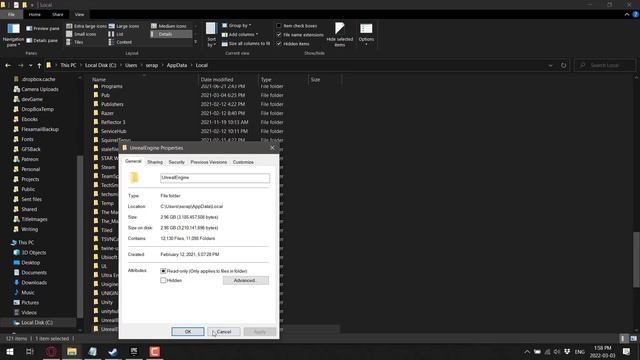Click AppData in the address path

point(177,65)
